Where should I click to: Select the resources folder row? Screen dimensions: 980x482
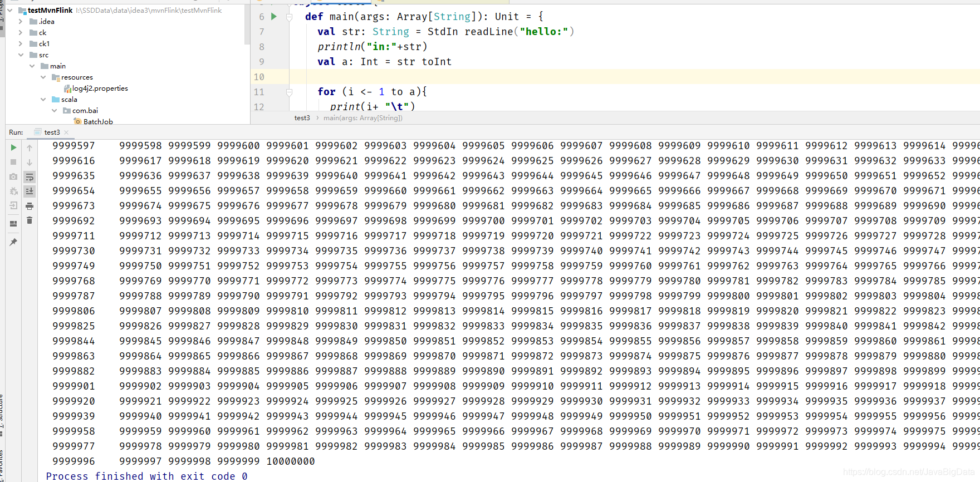point(77,77)
